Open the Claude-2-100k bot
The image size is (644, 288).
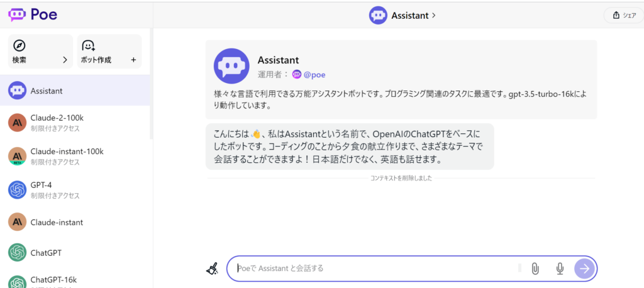point(75,123)
